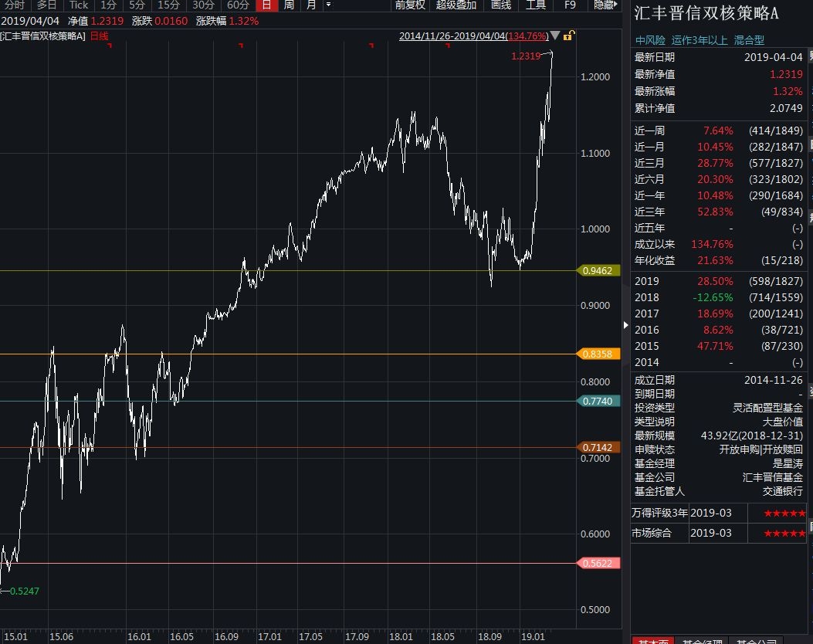Click the 0.7740 teal price line tag
813x644 pixels.
coord(598,401)
